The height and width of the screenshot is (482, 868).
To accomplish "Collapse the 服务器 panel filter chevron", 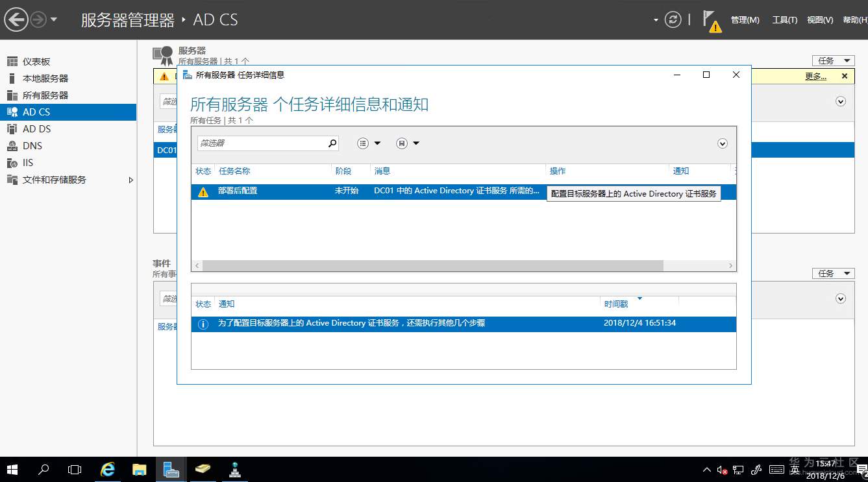I will point(841,101).
